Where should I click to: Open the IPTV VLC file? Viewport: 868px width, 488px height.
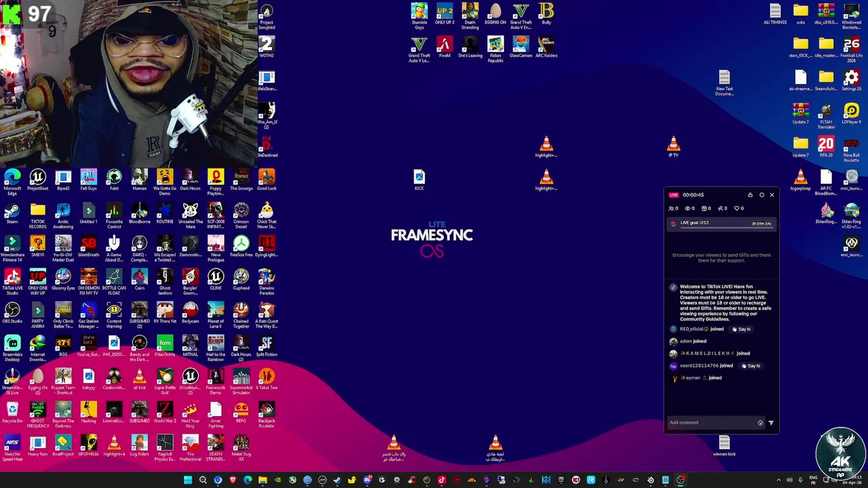tap(673, 146)
